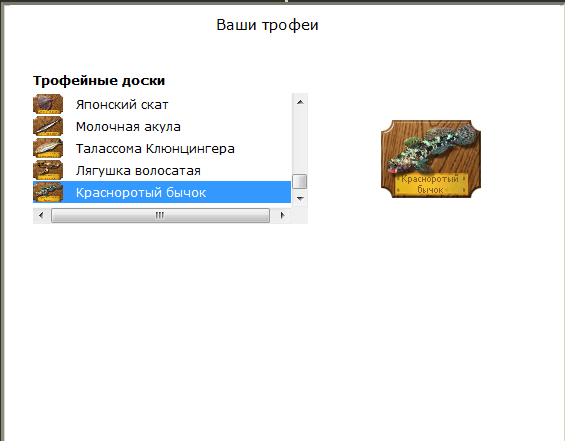Select the Японский скат list row
The height and width of the screenshot is (441, 565).
click(x=162, y=104)
